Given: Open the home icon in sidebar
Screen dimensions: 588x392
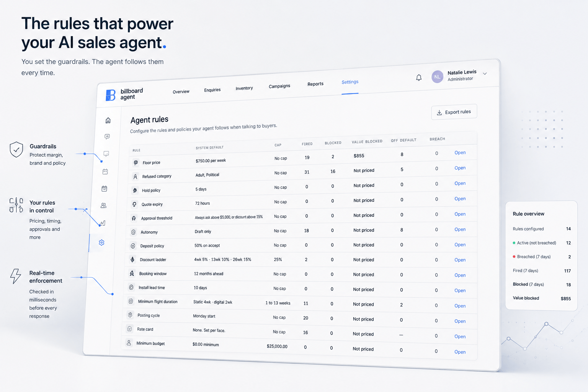Looking at the screenshot, I should coord(108,121).
